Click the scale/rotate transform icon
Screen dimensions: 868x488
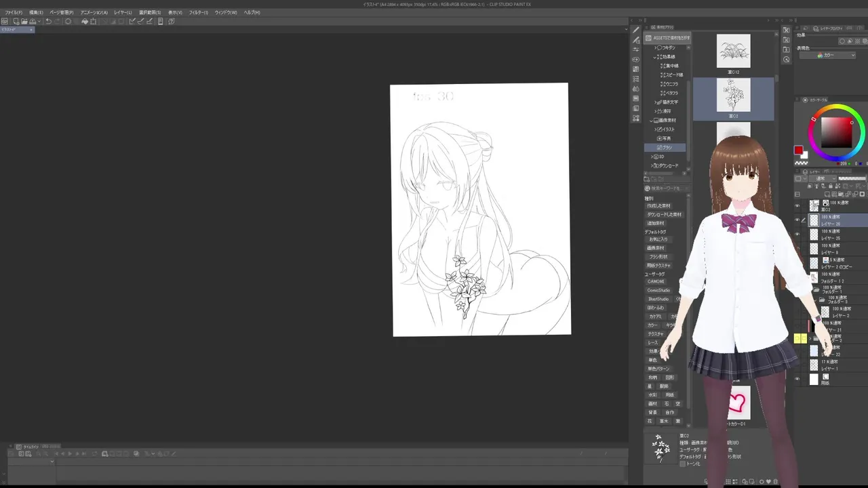[94, 22]
